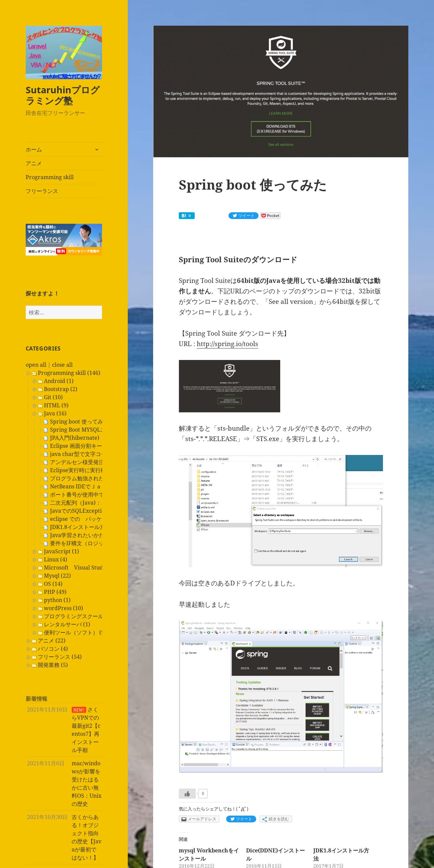This screenshot has height=868, width=434.
Task: Click the thumbs-up like button
Action: [187, 793]
